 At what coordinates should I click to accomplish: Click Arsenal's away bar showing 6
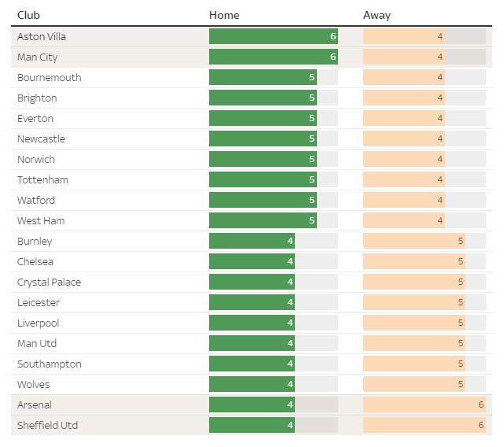pos(424,405)
